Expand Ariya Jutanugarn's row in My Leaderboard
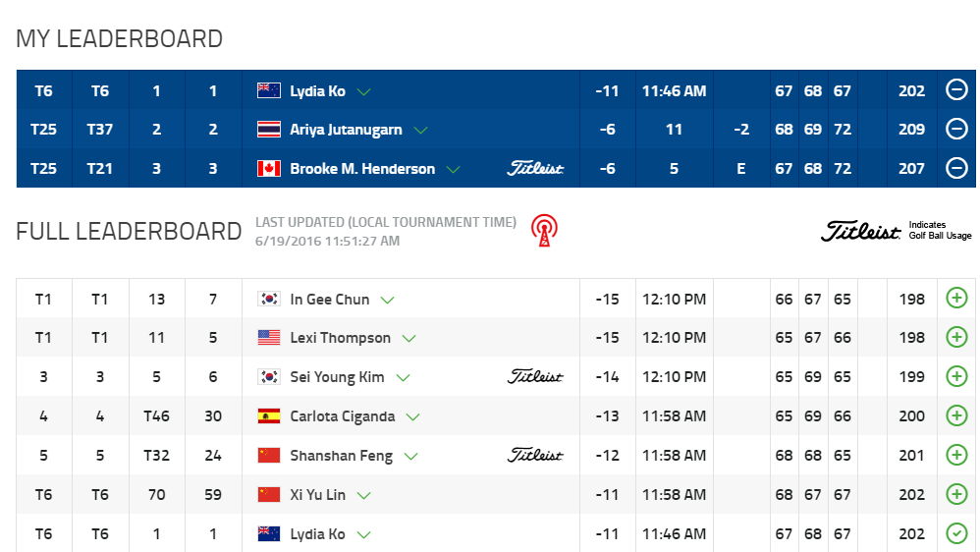 [421, 130]
